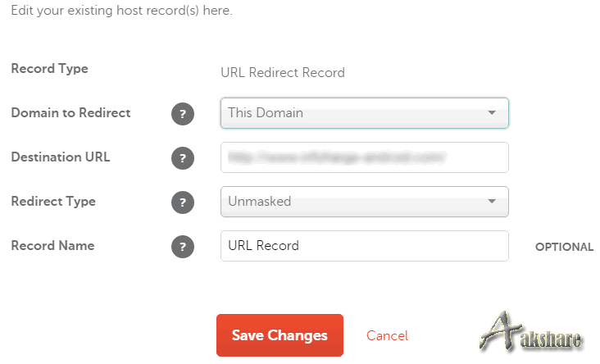
Task: Click the Redirect Type label
Action: coord(53,202)
